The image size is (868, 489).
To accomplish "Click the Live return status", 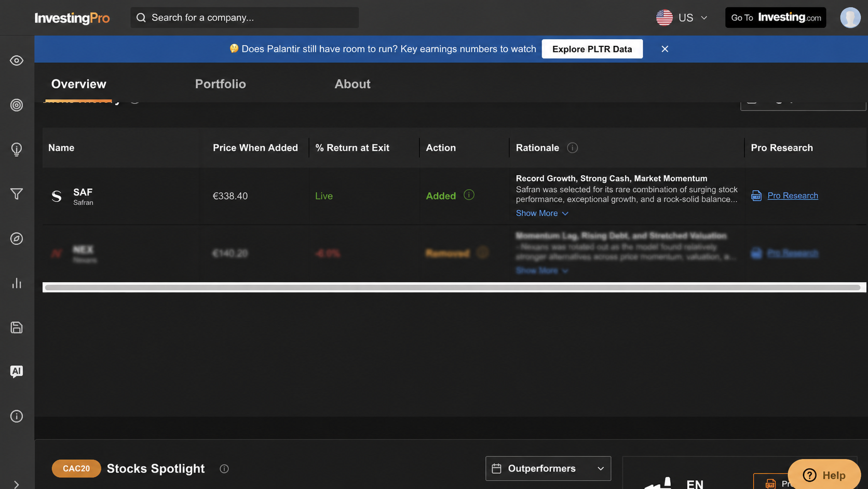I will click(x=324, y=196).
